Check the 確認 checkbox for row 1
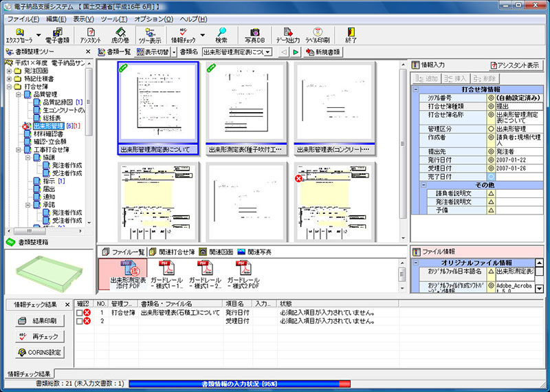550x392 pixels. click(x=79, y=312)
